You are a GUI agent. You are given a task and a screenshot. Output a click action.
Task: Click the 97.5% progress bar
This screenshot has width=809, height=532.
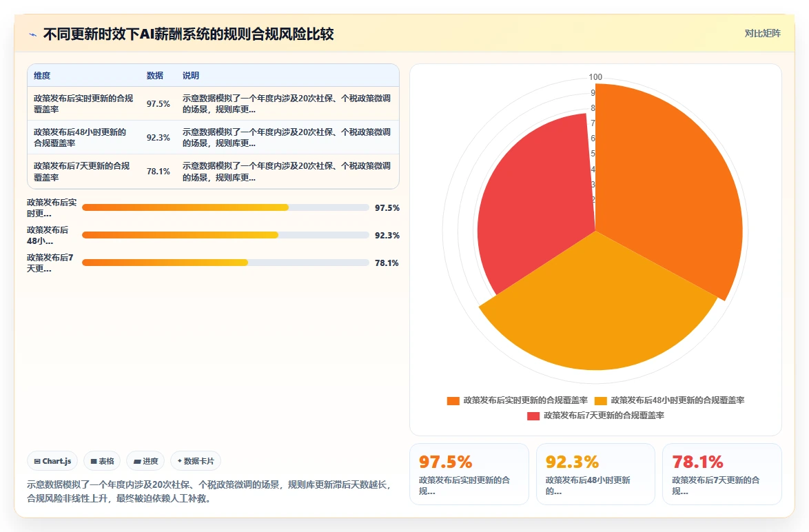[225, 207]
